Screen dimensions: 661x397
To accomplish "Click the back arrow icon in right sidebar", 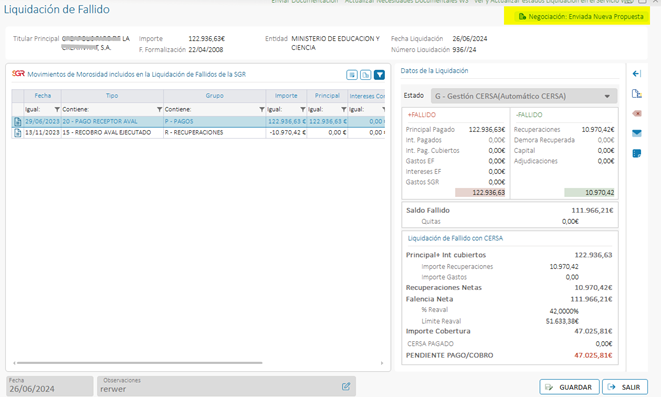I will pyautogui.click(x=637, y=74).
